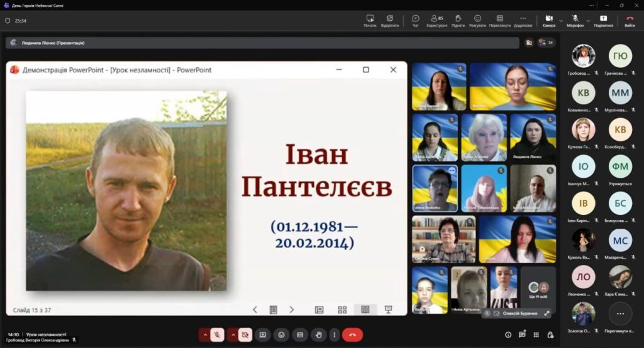Click red end call button at bottom

(352, 335)
